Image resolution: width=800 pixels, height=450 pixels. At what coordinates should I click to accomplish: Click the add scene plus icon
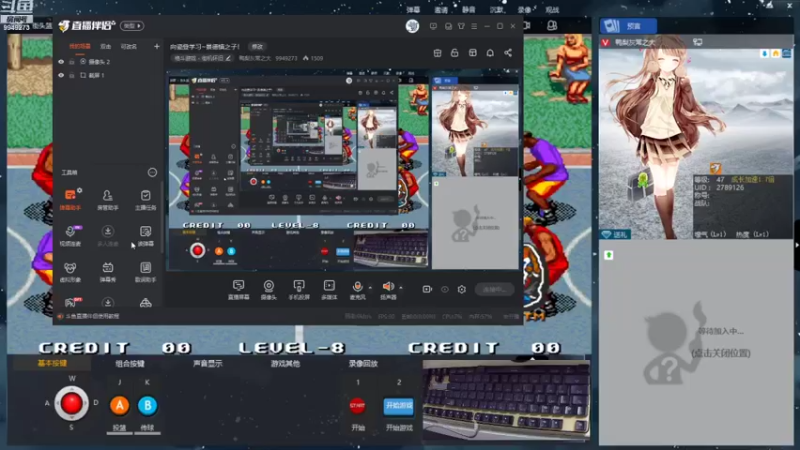[x=157, y=46]
